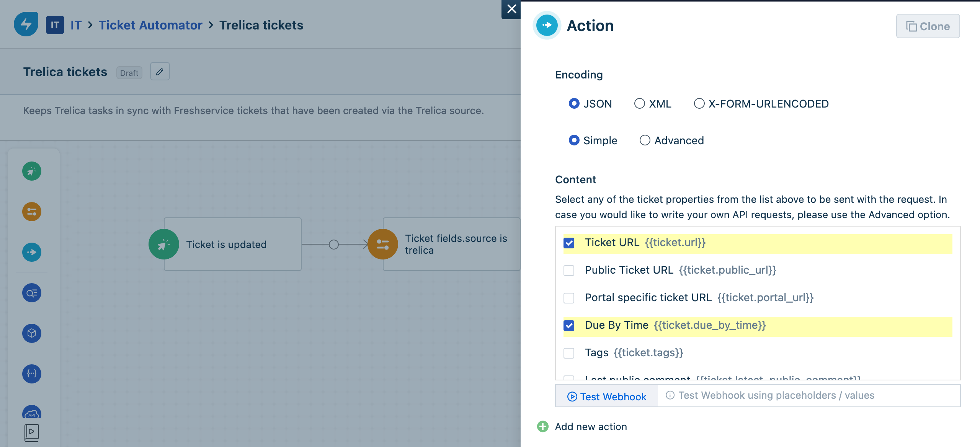Click the {{ticket.url}} placeholder text
This screenshot has width=980, height=447.
[x=675, y=243]
